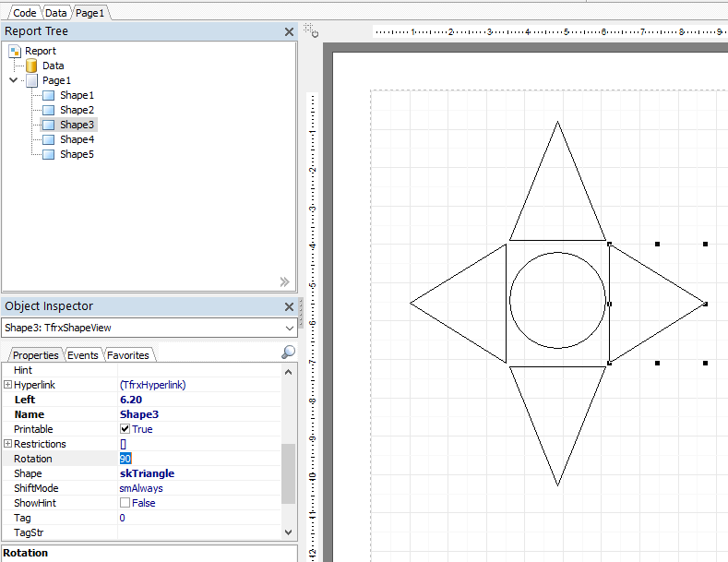Close the Report Tree panel
The width and height of the screenshot is (728, 562).
289,31
